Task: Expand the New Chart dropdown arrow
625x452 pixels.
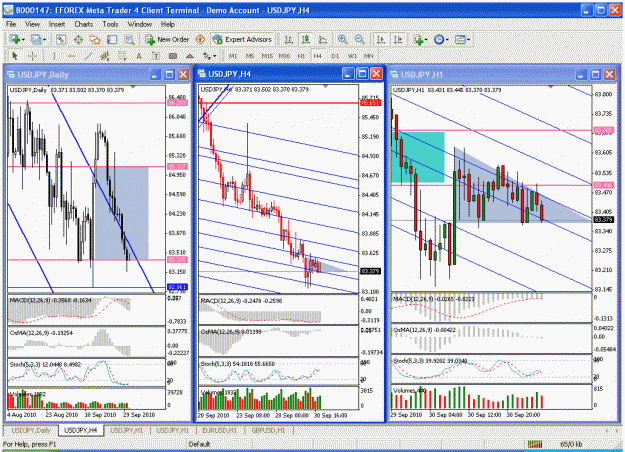Action: tap(23, 40)
